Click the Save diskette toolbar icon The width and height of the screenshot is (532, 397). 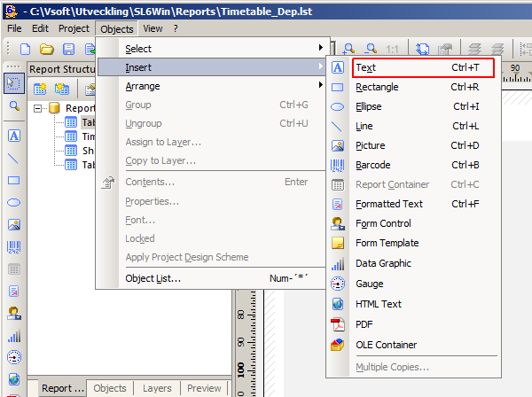pyautogui.click(x=68, y=50)
